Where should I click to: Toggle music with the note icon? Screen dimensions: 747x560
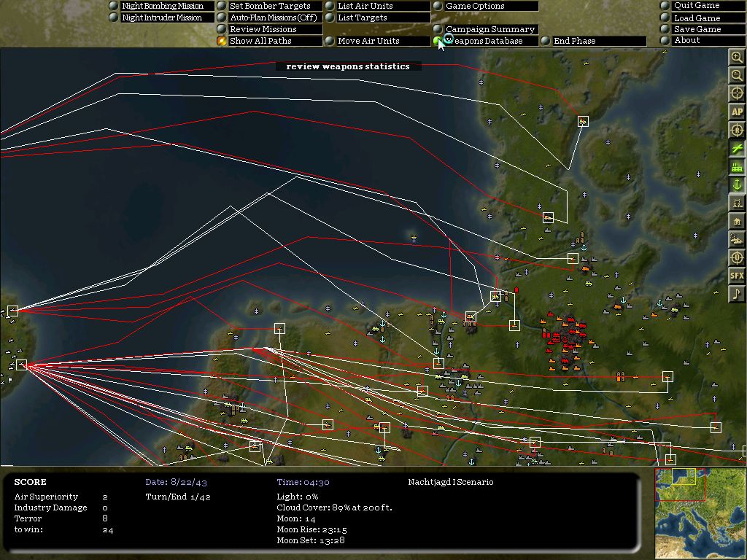737,294
